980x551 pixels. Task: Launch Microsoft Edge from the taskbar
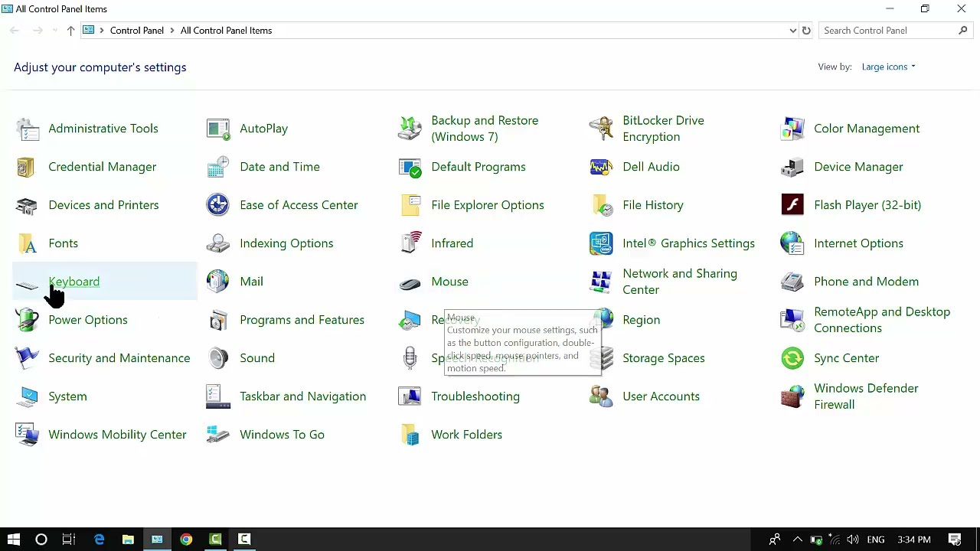(x=99, y=540)
